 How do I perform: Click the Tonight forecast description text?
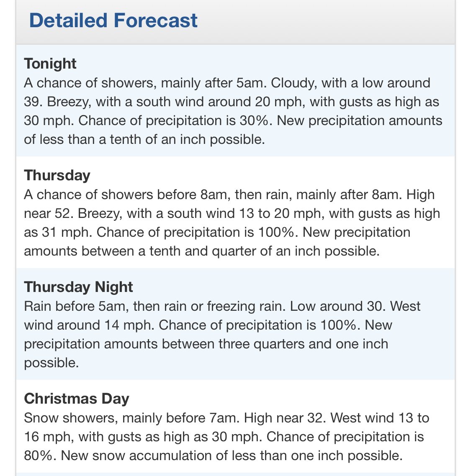(x=233, y=111)
